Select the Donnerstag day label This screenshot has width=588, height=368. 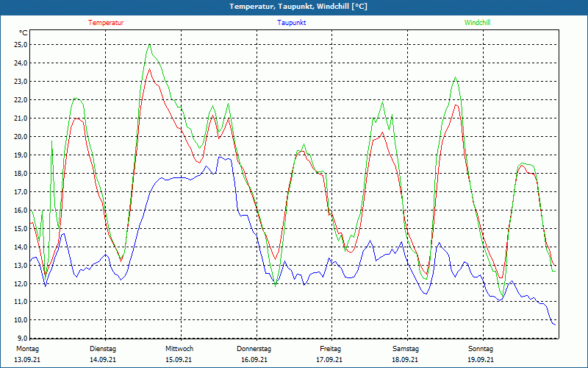tap(254, 349)
